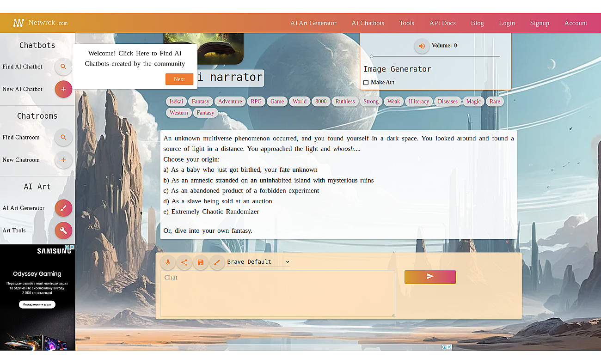Screen dimensions: 601x364
Task: Click the ad's white order button
Action: pos(37,304)
